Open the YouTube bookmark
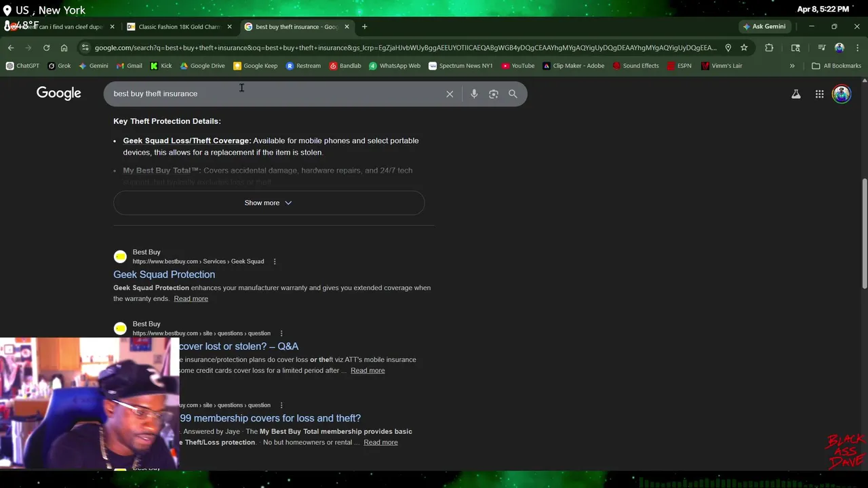Viewport: 868px width, 488px height. [517, 66]
